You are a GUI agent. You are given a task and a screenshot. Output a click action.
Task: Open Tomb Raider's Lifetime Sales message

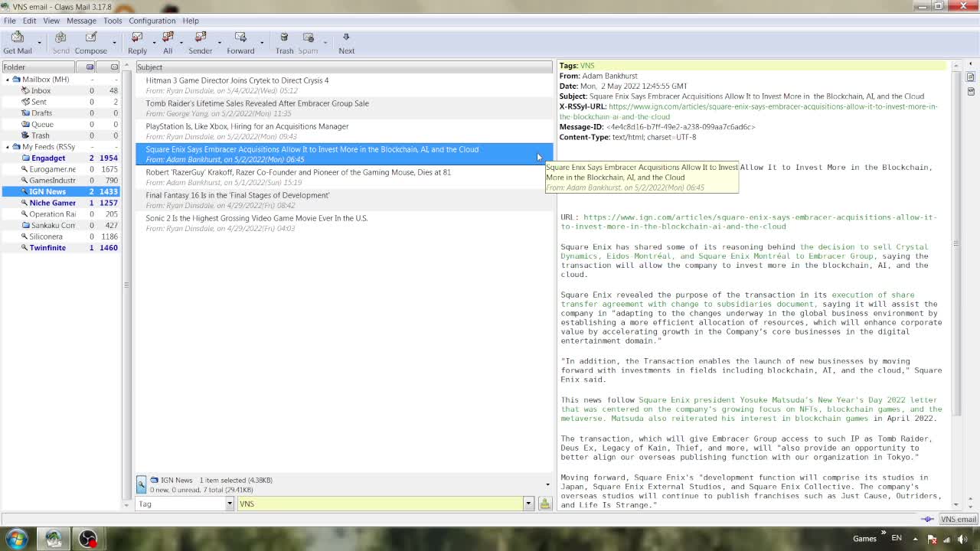click(344, 108)
